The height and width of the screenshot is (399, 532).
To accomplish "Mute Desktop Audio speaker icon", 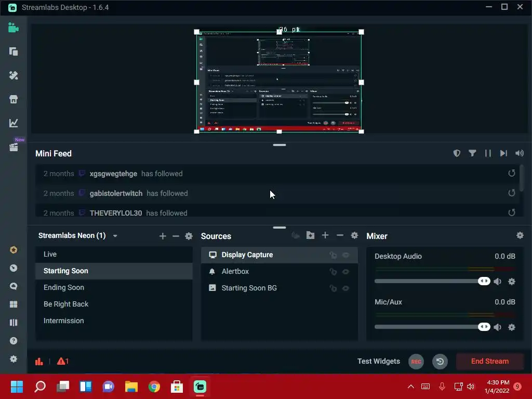I will [497, 282].
